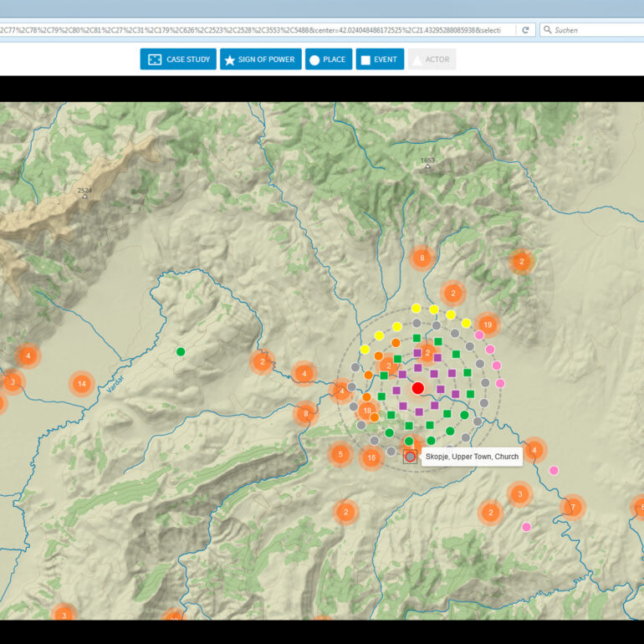Toggle the PLACE filter button
This screenshot has width=644, height=644.
coord(329,59)
